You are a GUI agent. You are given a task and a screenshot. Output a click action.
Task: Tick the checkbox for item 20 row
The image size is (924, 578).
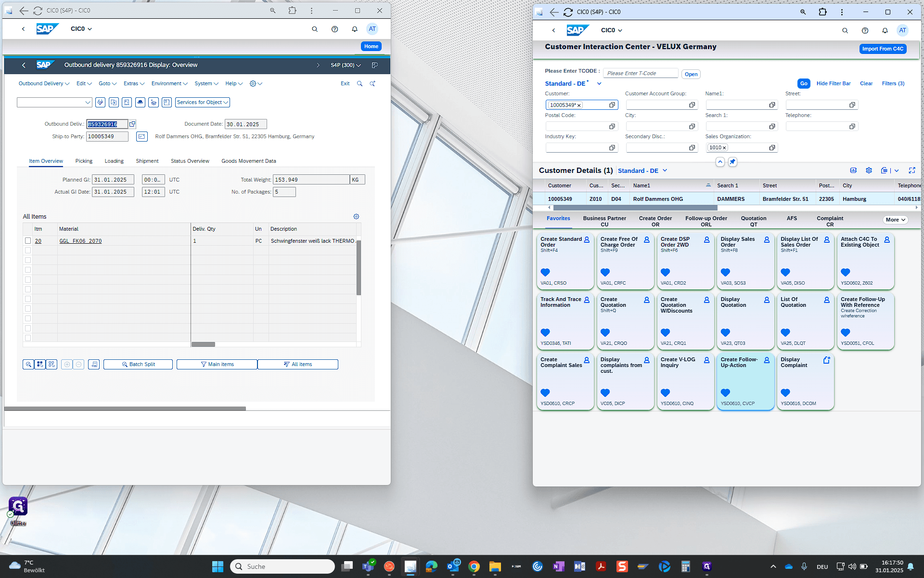tap(28, 241)
